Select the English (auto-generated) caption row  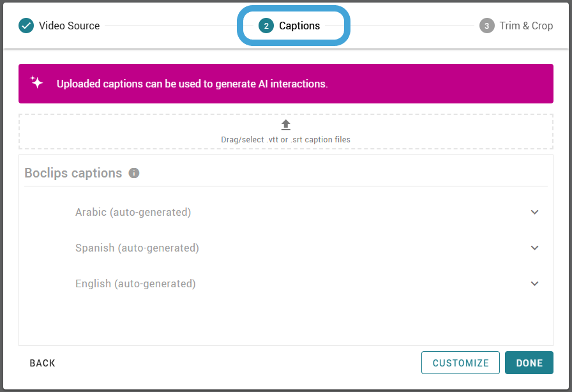pyautogui.click(x=285, y=283)
